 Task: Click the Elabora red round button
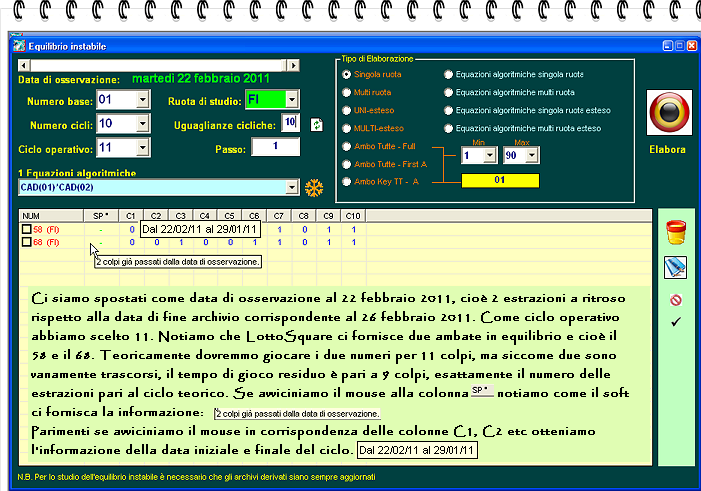pos(669,112)
